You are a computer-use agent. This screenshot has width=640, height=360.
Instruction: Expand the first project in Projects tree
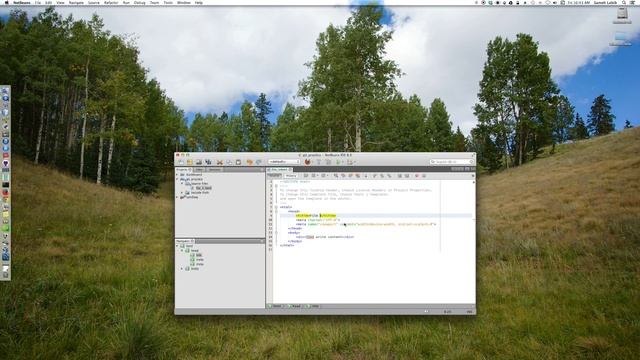point(178,175)
